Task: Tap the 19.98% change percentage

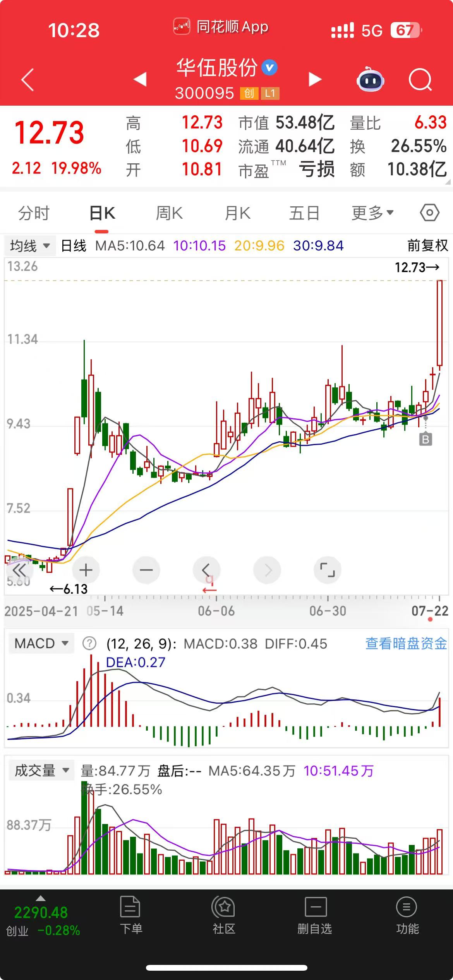Action: [76, 168]
